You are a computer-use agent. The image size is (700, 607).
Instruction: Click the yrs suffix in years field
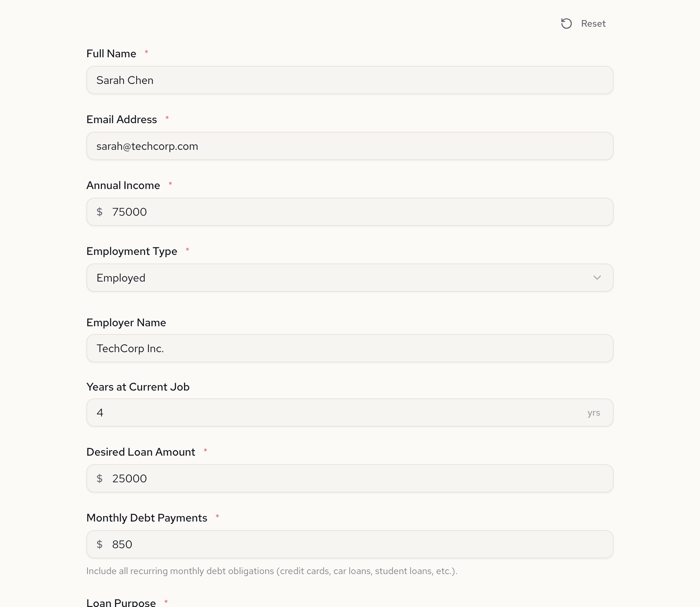click(x=594, y=413)
